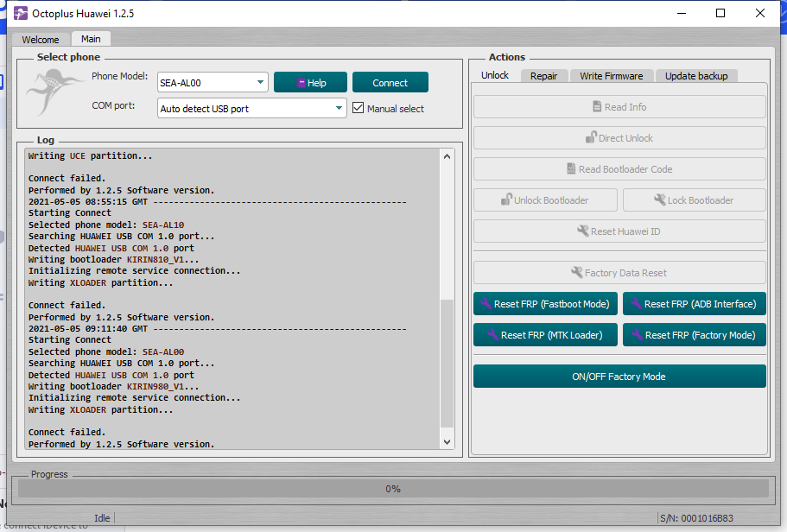Click the purple icon on Help button
The width and height of the screenshot is (787, 532).
point(301,83)
